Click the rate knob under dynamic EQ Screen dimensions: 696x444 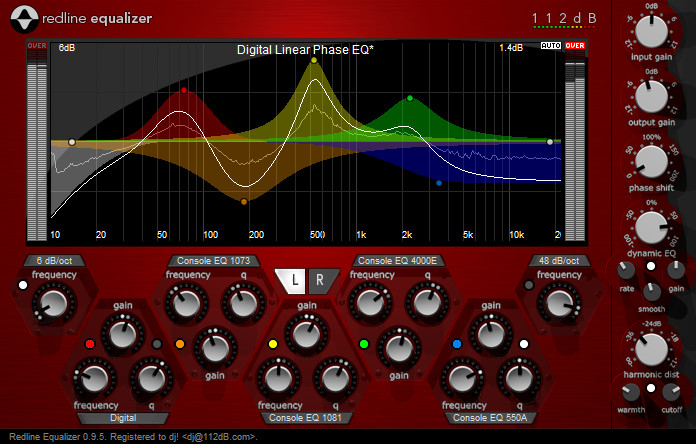pos(626,270)
